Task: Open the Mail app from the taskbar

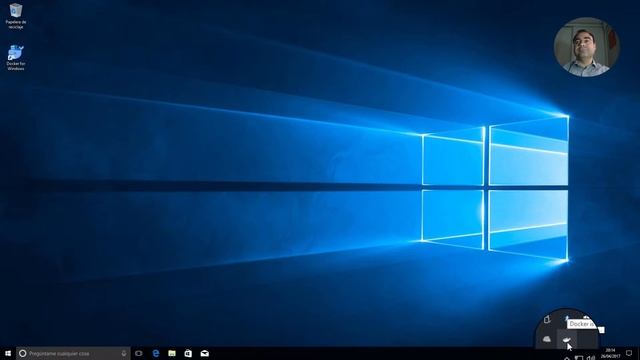Action: coord(204,353)
